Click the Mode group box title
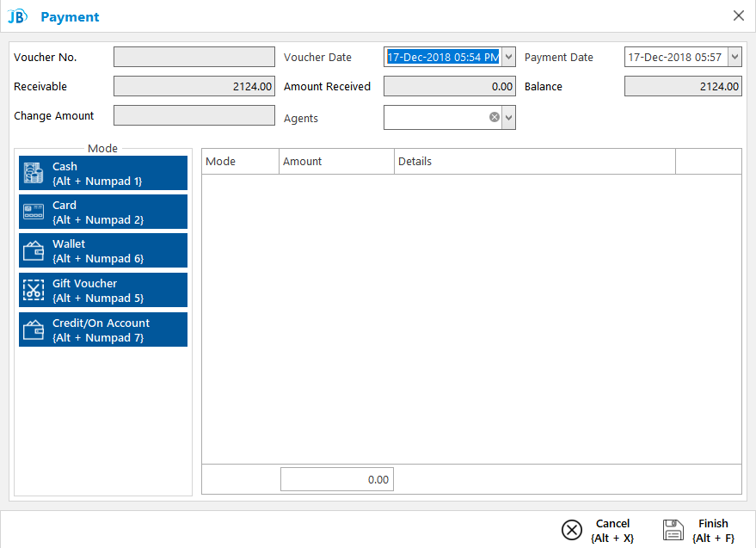The width and height of the screenshot is (756, 548). [x=102, y=149]
